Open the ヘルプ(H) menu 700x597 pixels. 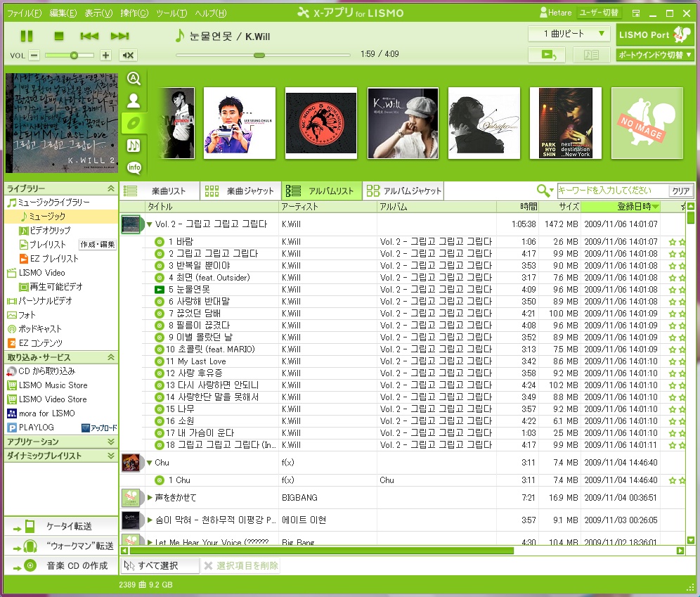(211, 13)
